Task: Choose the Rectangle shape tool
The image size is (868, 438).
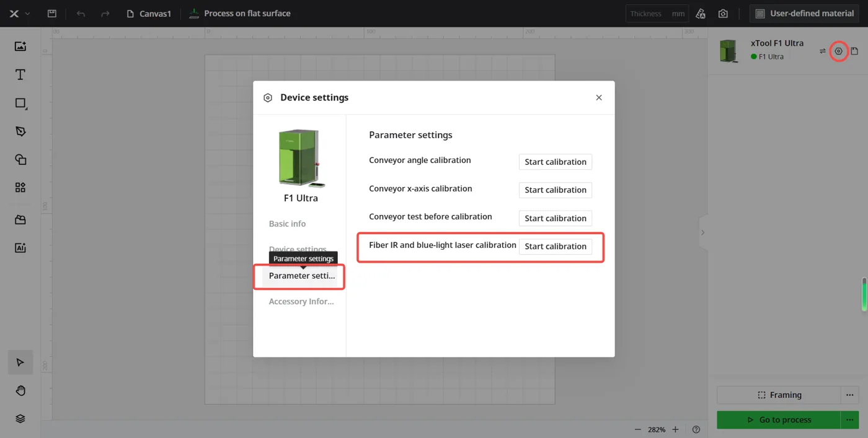Action: pyautogui.click(x=20, y=103)
